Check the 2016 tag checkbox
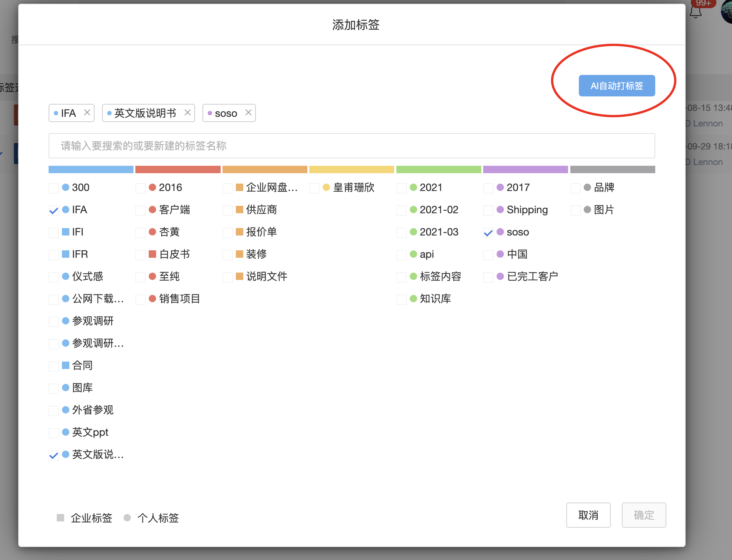Screen dimensions: 732x560 point(141,188)
